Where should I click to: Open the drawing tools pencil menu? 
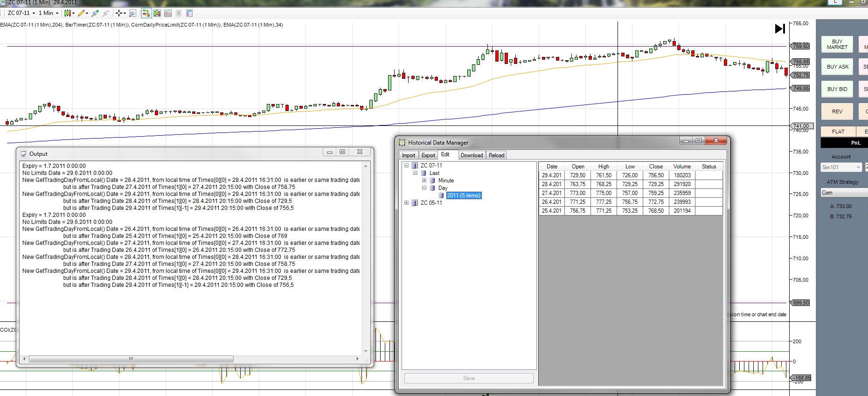(83, 13)
